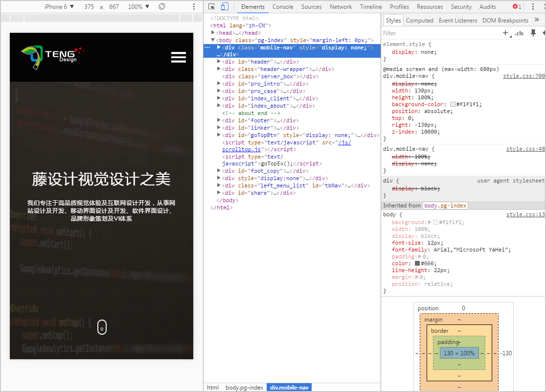Open the iPhone 6 device dropdown
Image resolution: width=546 pixels, height=392 pixels.
coord(59,7)
